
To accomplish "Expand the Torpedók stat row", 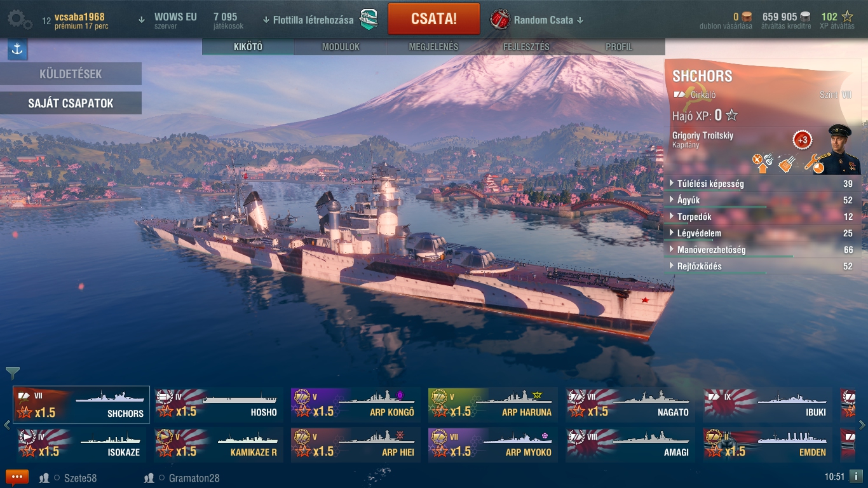I will pos(763,217).
